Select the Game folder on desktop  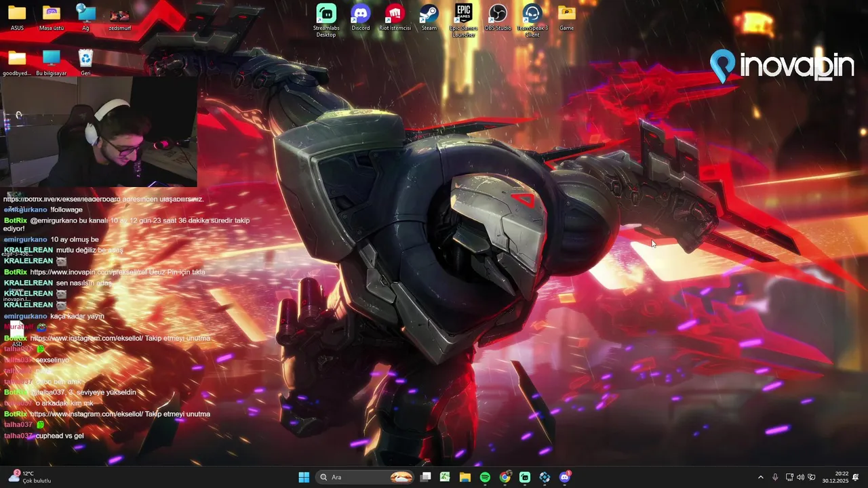567,18
